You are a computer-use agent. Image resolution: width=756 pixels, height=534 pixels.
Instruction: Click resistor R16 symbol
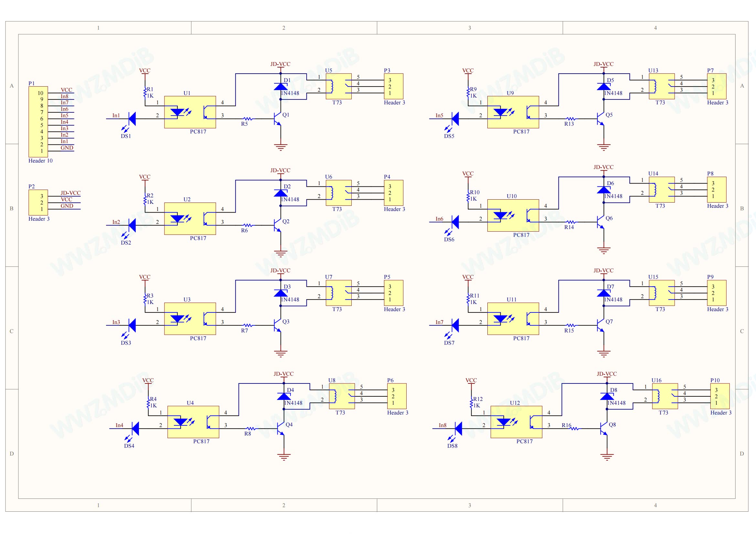(x=575, y=429)
